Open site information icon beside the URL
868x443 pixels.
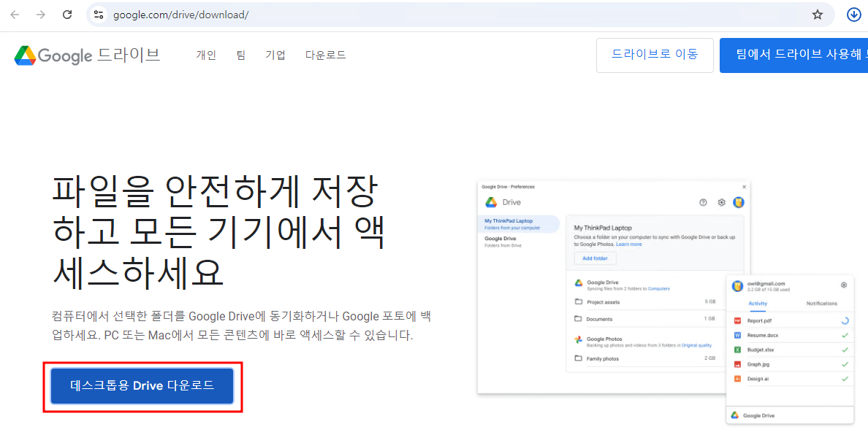(x=99, y=15)
